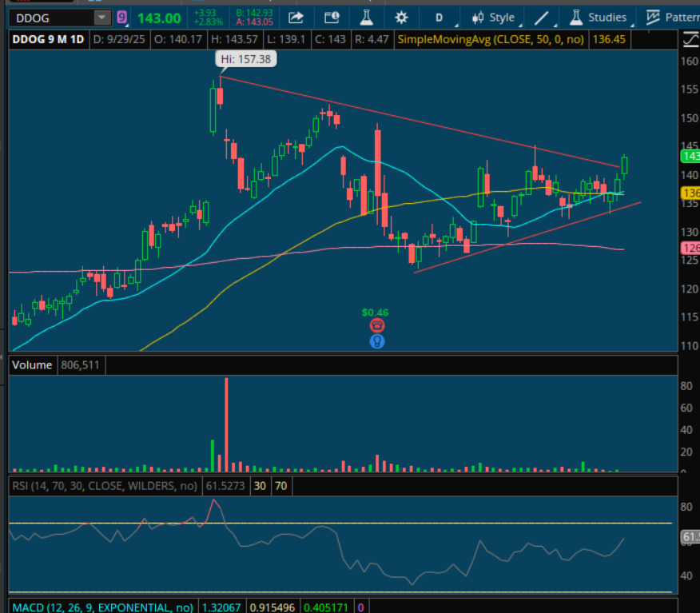Click the RSI oversold 30 value
The image size is (700, 613).
pos(261,486)
